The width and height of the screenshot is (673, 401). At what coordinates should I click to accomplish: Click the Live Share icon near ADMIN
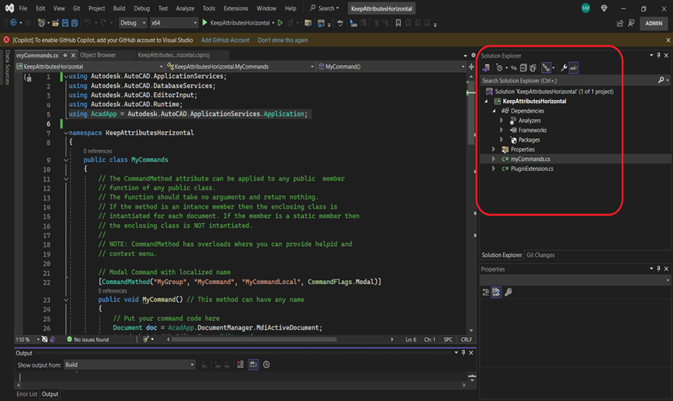620,23
